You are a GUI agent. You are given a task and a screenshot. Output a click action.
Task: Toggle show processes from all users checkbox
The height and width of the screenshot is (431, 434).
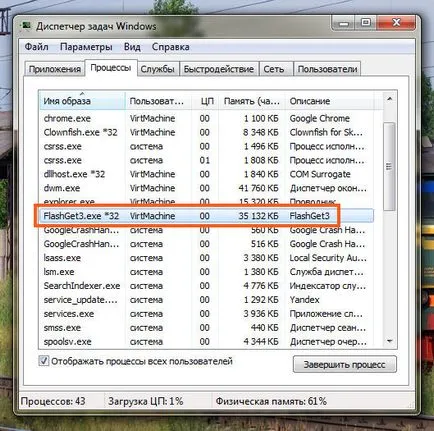point(44,361)
